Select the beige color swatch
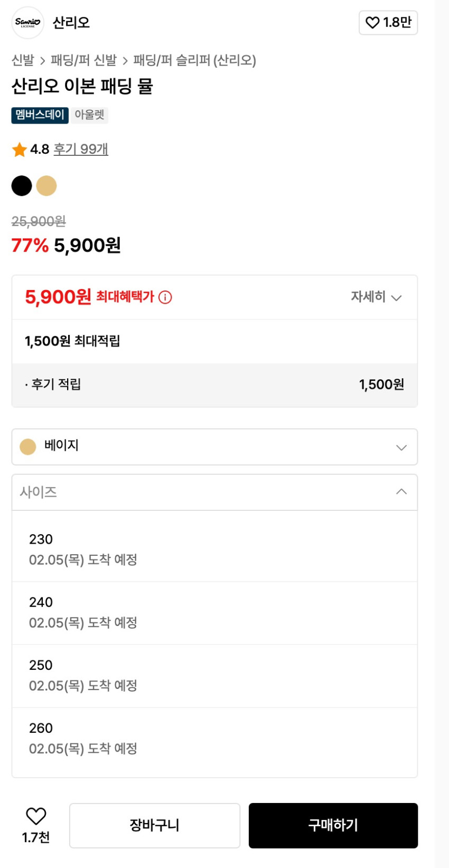 (x=46, y=186)
